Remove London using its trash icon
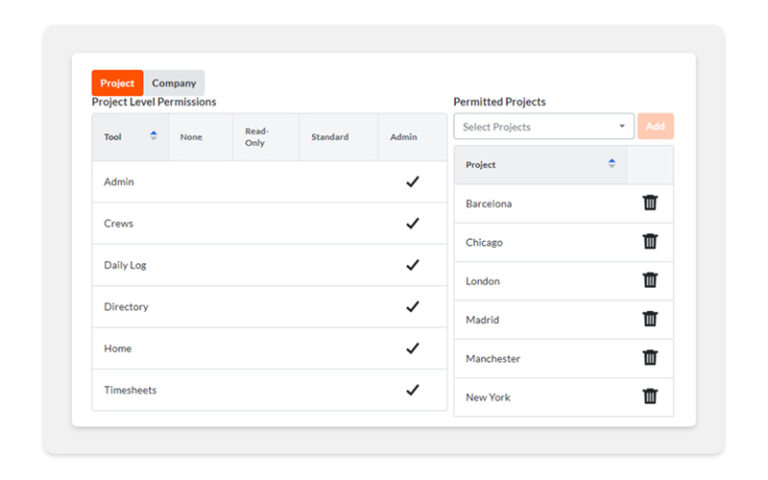768x480 pixels. click(650, 281)
